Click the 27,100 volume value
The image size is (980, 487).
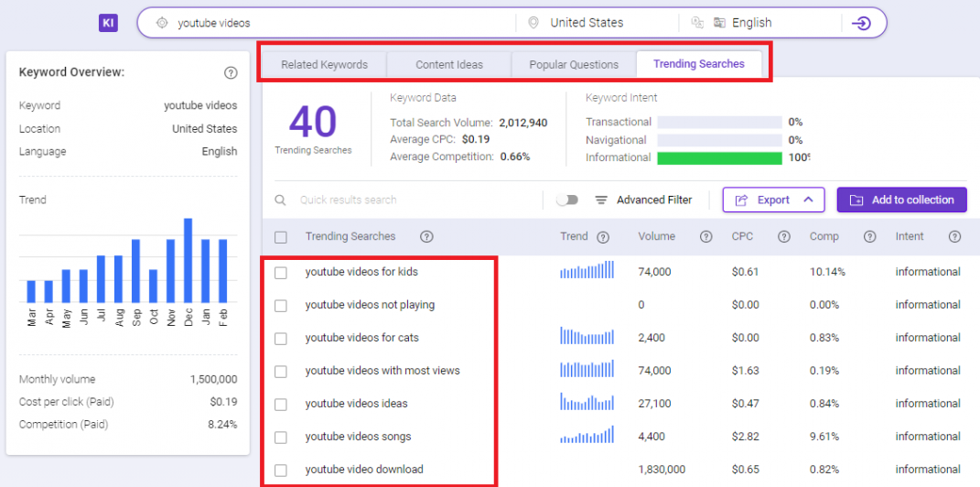(653, 404)
